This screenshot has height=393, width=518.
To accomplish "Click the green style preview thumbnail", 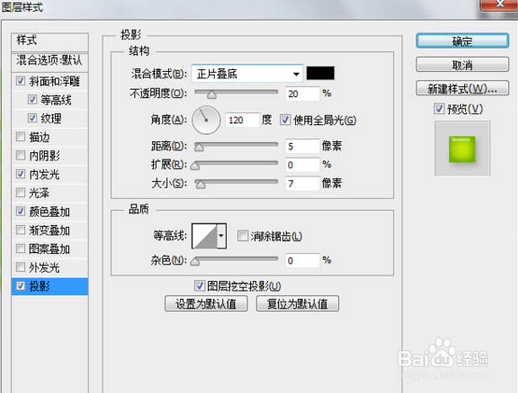I will [x=462, y=149].
